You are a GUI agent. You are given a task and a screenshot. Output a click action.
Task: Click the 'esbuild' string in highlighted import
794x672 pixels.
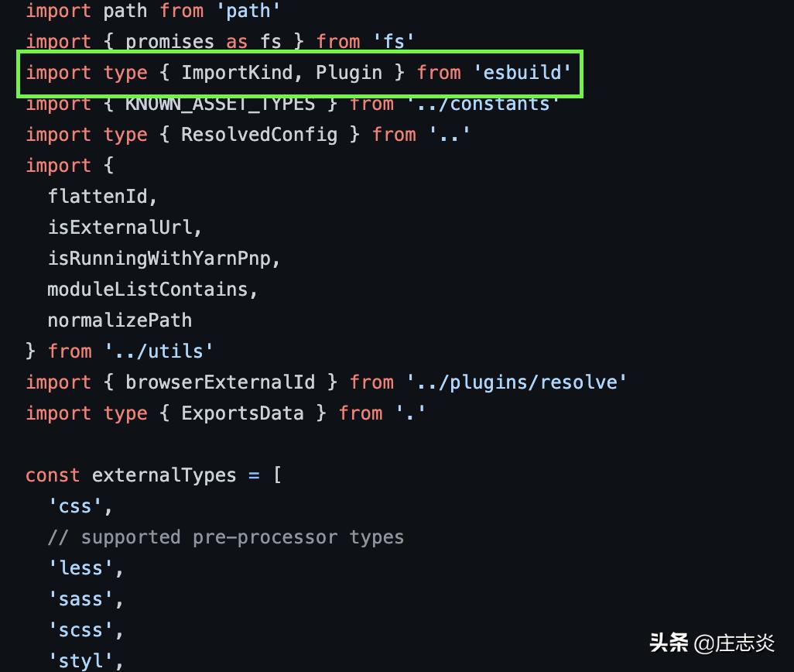click(522, 73)
